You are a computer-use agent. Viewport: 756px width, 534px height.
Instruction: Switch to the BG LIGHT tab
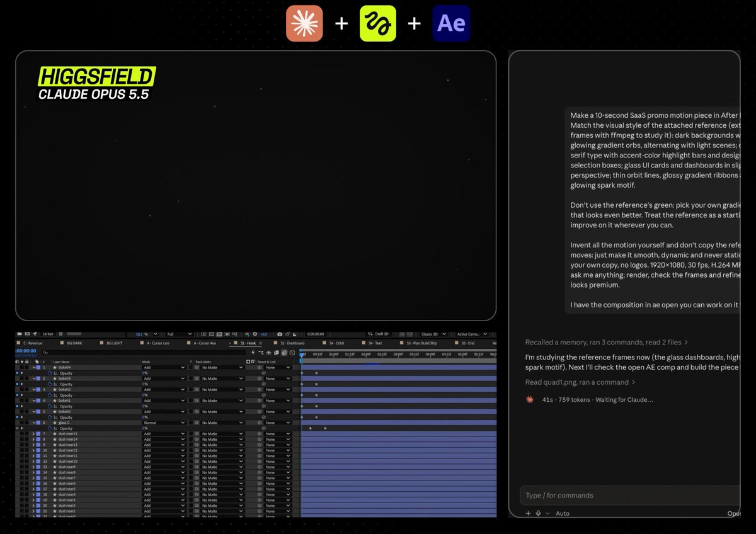pyautogui.click(x=115, y=343)
